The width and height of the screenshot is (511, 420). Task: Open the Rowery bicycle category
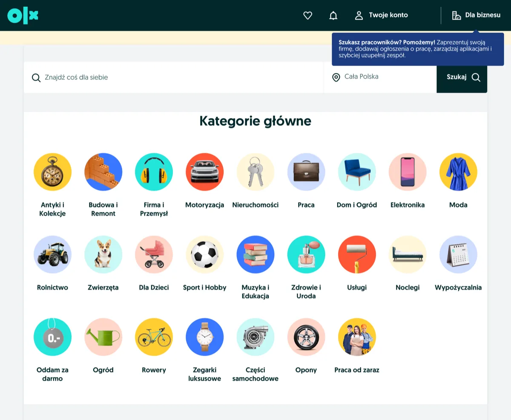coord(154,337)
